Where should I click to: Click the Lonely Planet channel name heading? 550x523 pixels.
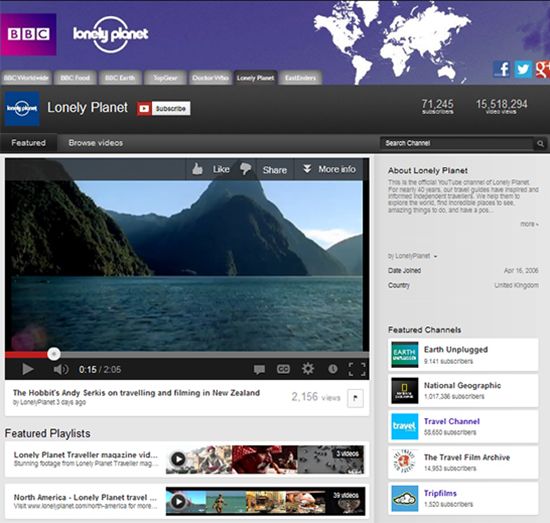coord(87,107)
